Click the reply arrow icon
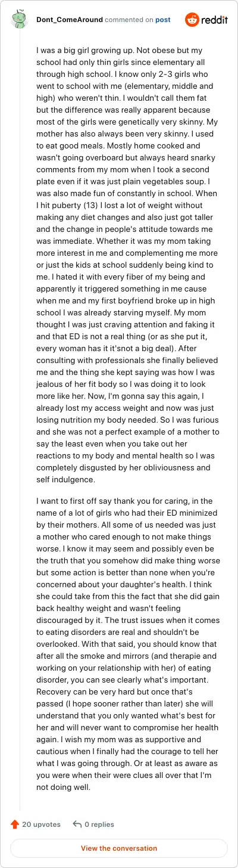The height and width of the screenshot is (868, 238). coord(77,824)
